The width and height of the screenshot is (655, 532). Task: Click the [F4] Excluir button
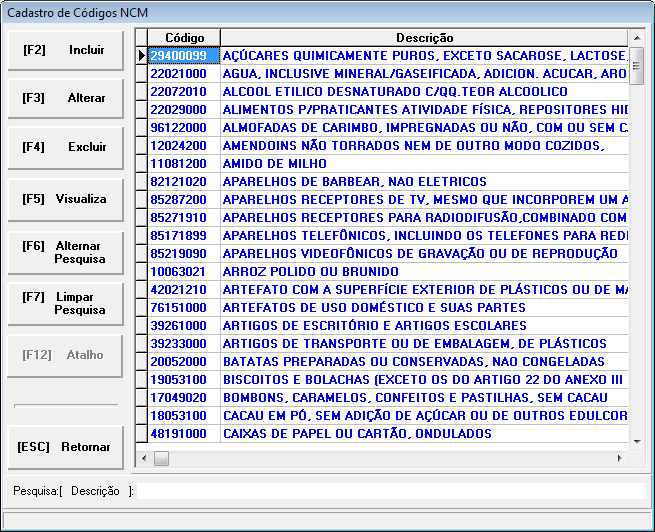tap(64, 147)
